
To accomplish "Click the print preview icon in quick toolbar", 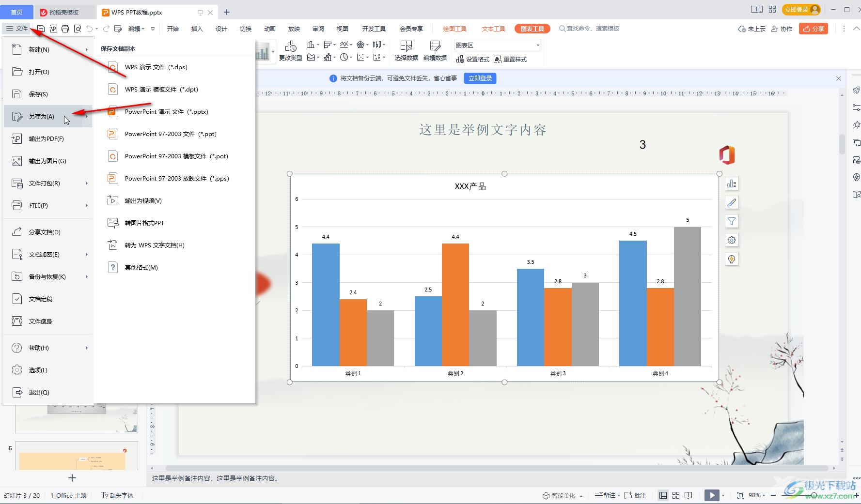I will (78, 29).
